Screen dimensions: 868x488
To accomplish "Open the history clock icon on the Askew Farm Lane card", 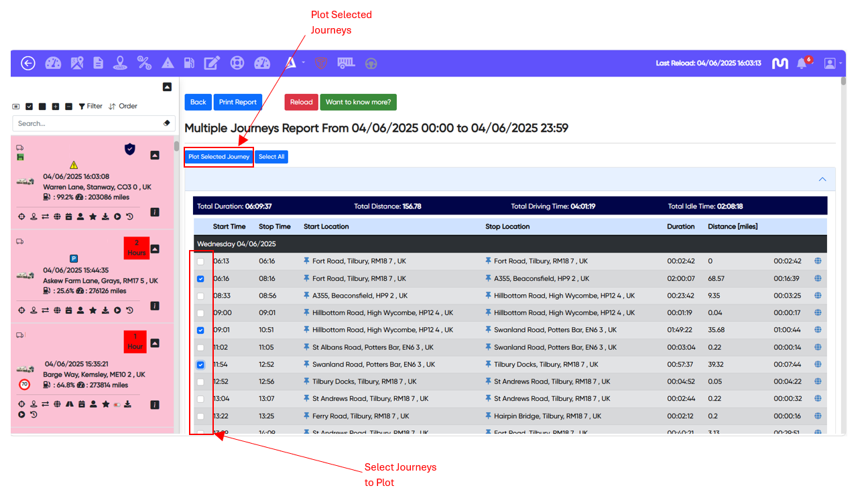I will [130, 310].
